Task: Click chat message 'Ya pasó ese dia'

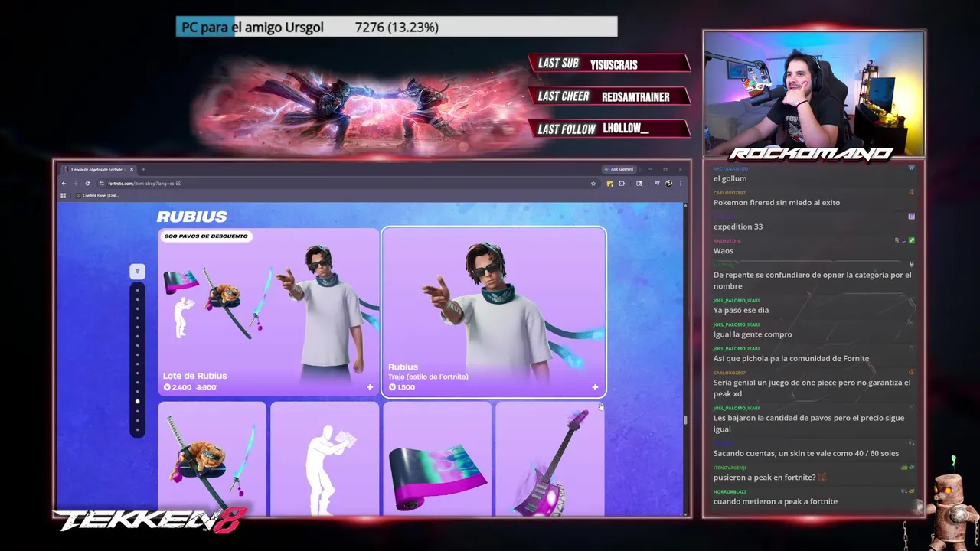Action: pos(741,310)
